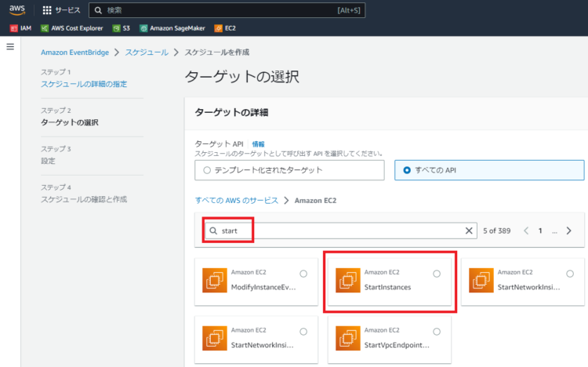Image resolution: width=588 pixels, height=367 pixels.
Task: Go back to すべての AWS のサービス
Action: 237,201
